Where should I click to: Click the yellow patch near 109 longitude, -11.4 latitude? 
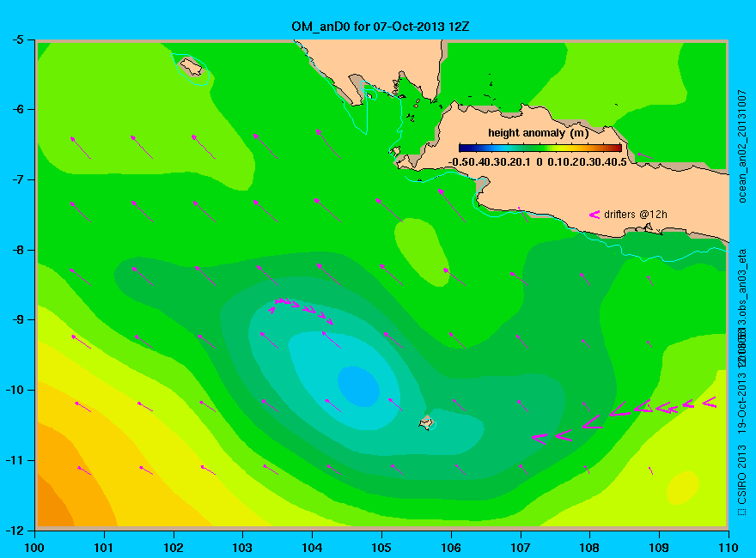click(x=683, y=488)
